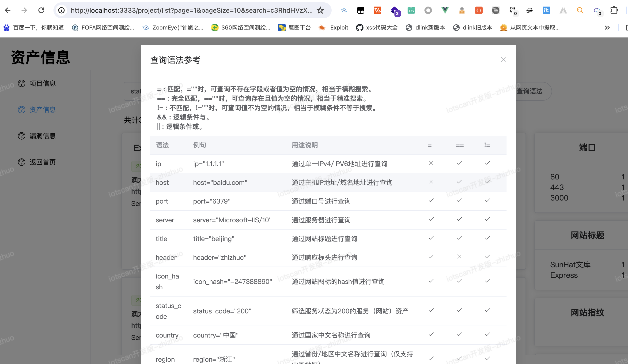The width and height of the screenshot is (628, 364).
Task: Click the orange magnifier extension icon
Action: (580, 10)
